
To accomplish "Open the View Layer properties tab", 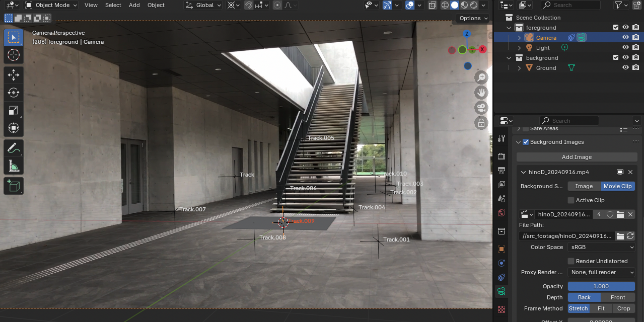I will (x=502, y=185).
